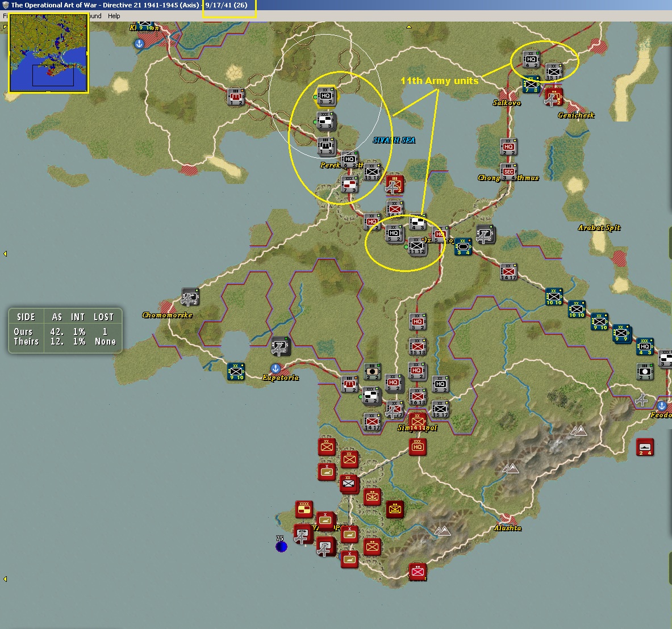This screenshot has height=629, width=672.
Task: Select the blue armor unit rated 3-4 near Dzhankoy
Action: [x=463, y=247]
